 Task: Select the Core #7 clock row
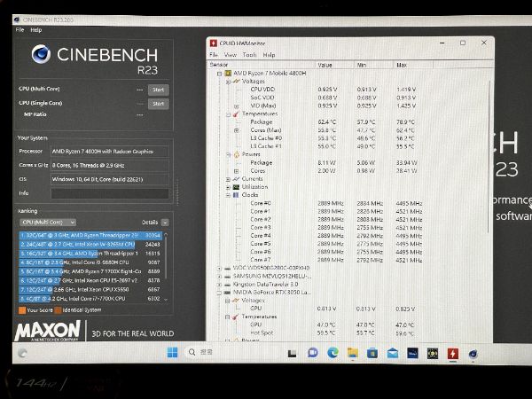point(336,260)
